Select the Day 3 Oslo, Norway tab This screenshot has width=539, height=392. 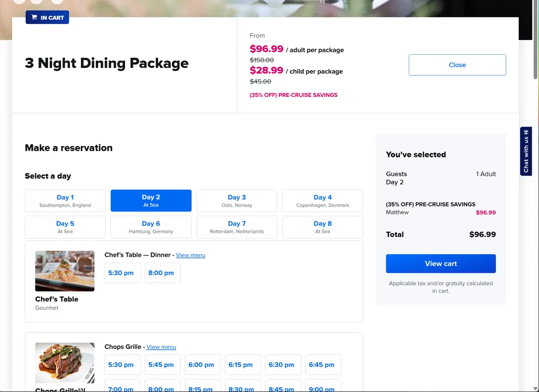point(237,201)
